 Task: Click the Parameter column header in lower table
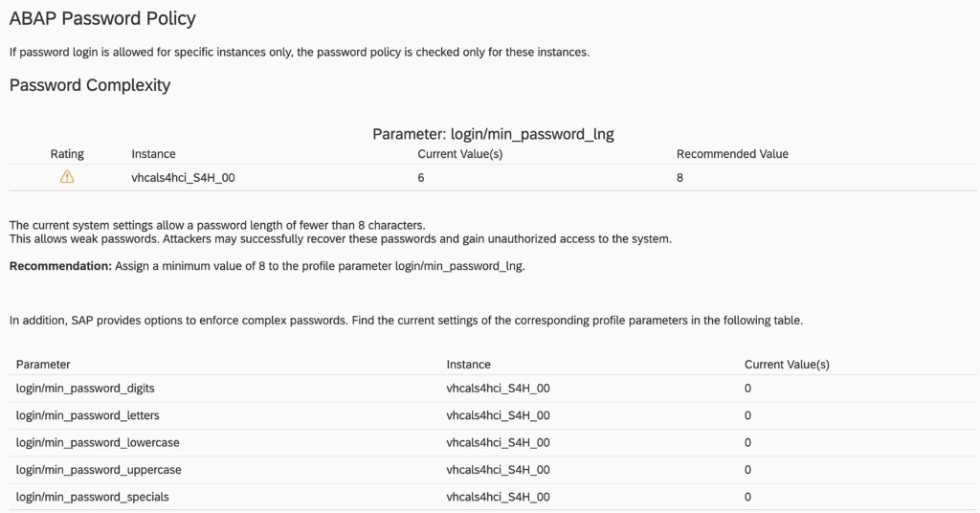[43, 365]
